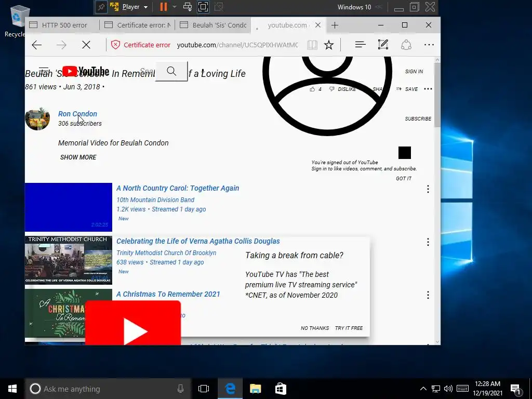
Task: Open menu for Verna Agatha Collis Douglas video
Action: coord(428,242)
